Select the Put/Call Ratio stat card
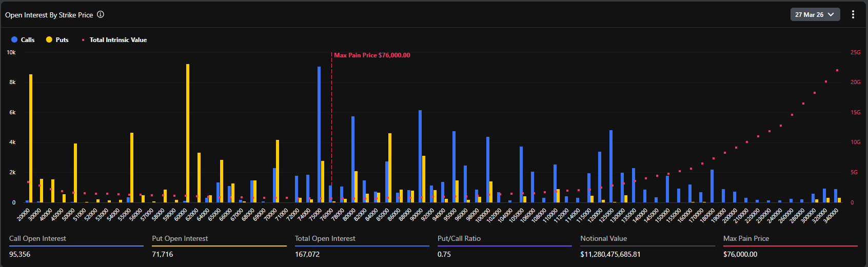 [505, 247]
